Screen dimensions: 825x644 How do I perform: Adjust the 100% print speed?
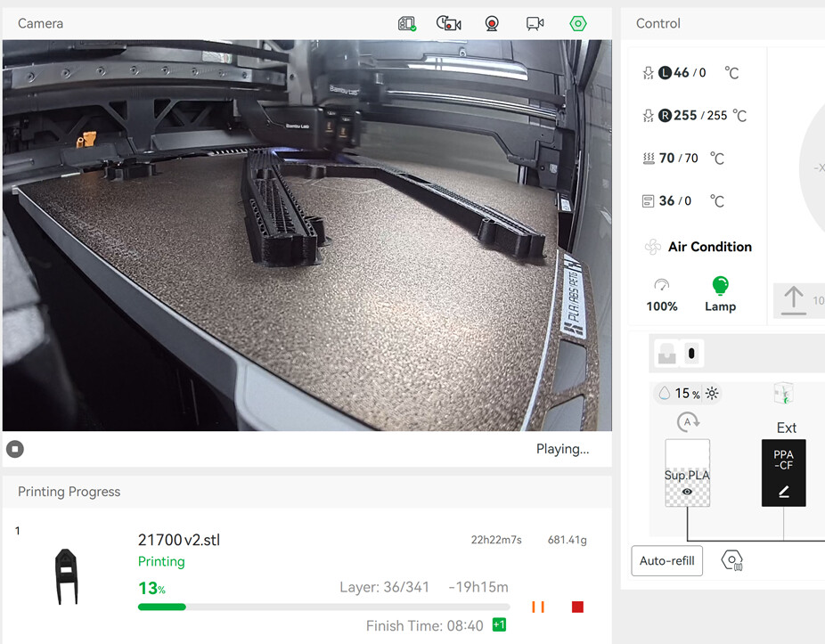coord(661,295)
